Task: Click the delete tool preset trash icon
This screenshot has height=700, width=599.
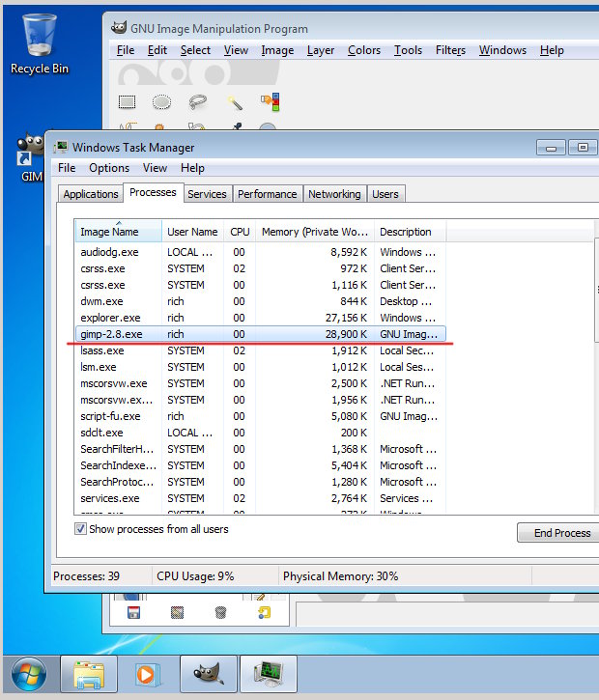Action: tap(220, 612)
